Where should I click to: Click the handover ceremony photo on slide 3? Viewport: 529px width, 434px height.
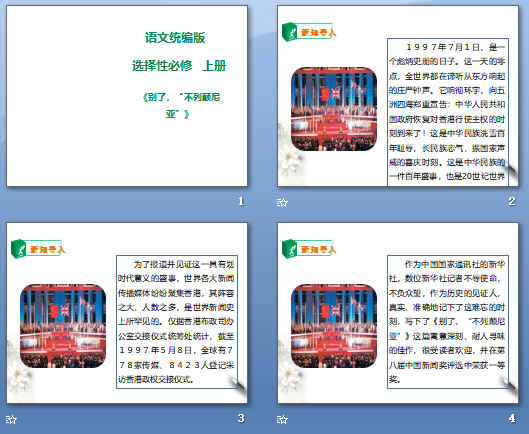tap(63, 326)
